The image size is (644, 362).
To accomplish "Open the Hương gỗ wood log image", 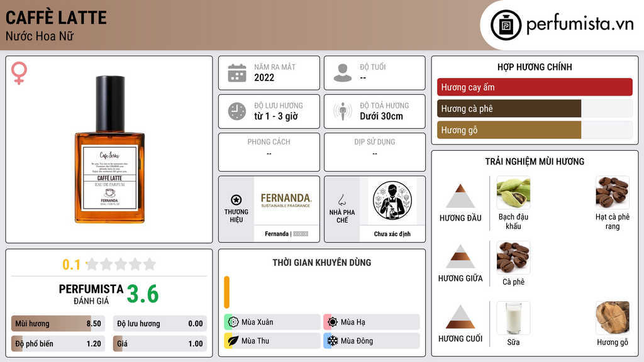I will tap(613, 318).
